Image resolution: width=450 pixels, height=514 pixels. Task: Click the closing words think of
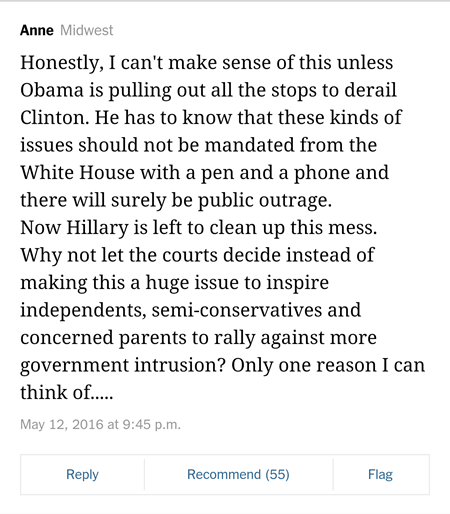pos(56,392)
